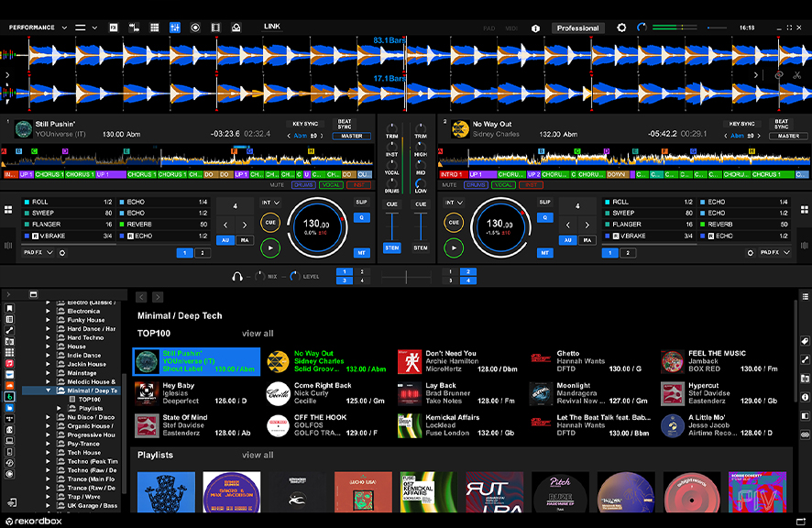Click the LINK button in top bar
Screen dimensions: 812x528
(x=272, y=27)
